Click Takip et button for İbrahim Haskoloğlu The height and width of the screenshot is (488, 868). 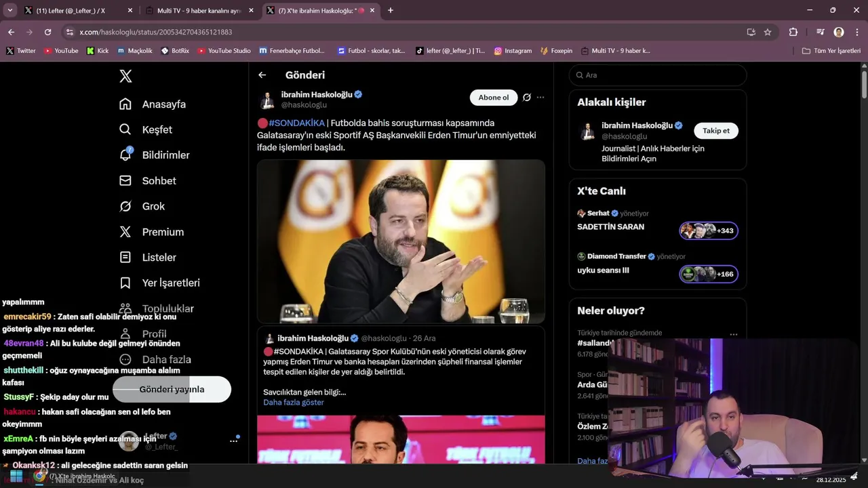point(716,131)
